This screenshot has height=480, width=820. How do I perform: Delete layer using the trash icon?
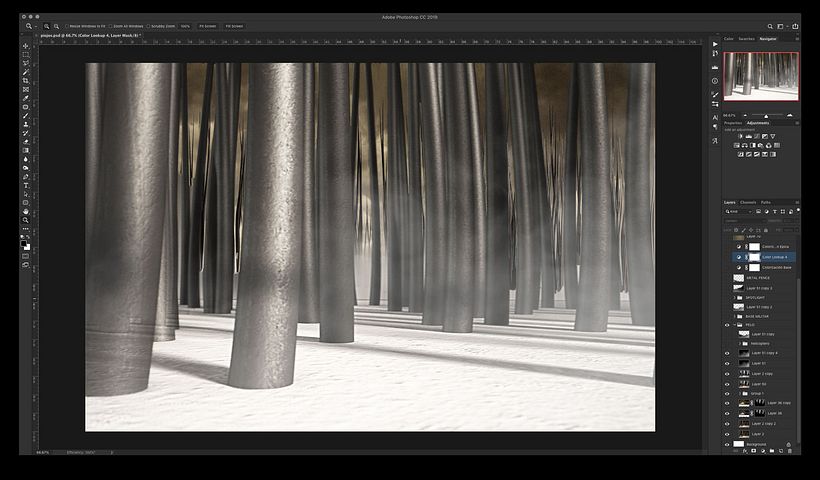tap(790, 451)
